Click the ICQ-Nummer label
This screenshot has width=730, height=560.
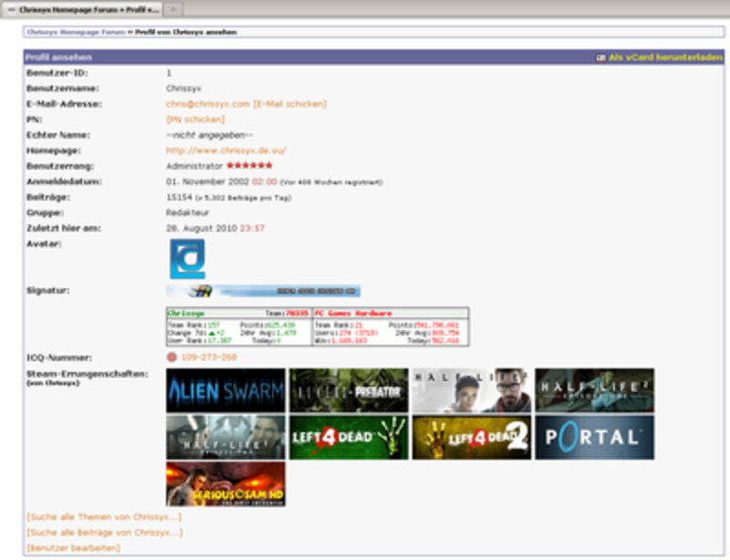coord(59,358)
